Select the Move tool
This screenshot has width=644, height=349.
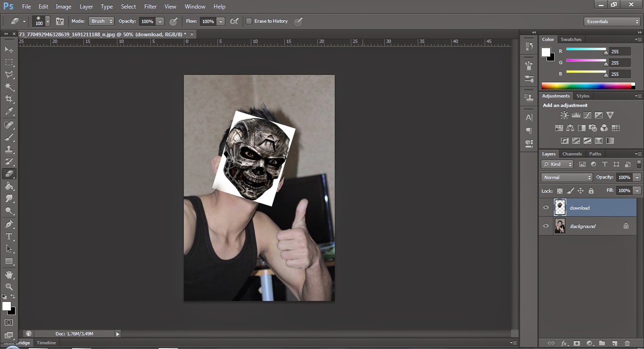click(x=9, y=49)
